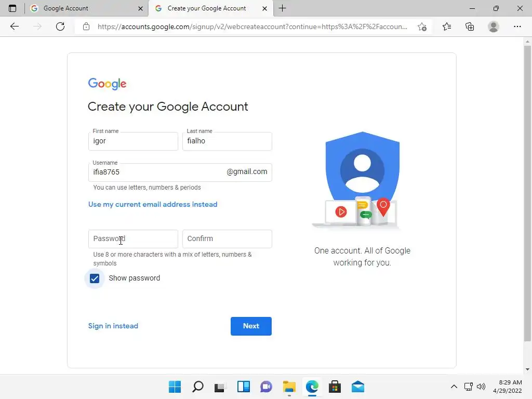532x399 pixels.
Task: Click the address bar URL
Action: 252,26
